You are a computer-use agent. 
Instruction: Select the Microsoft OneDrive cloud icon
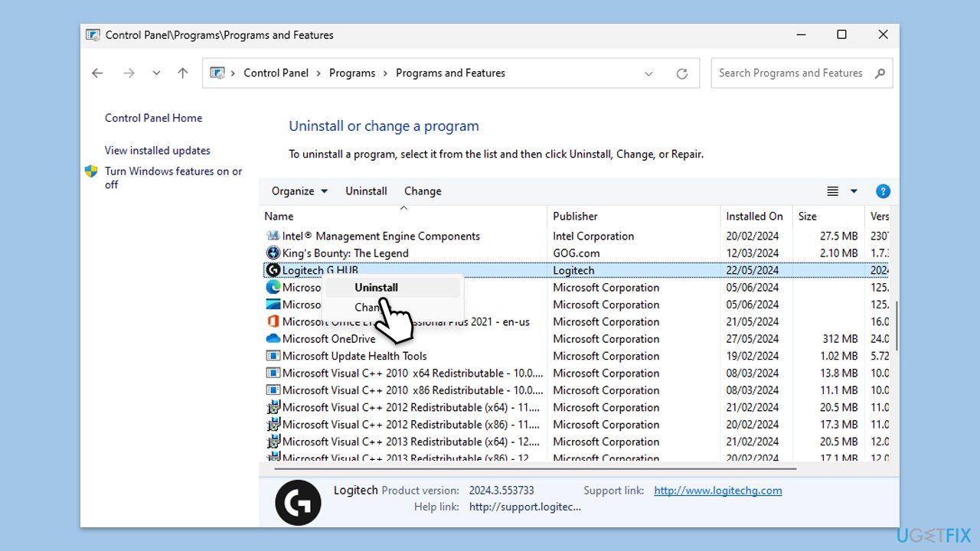tap(273, 339)
